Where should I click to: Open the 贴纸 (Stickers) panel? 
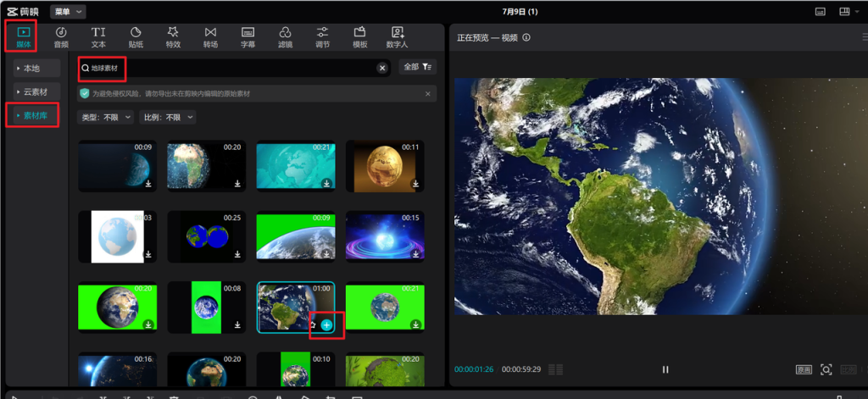point(136,36)
